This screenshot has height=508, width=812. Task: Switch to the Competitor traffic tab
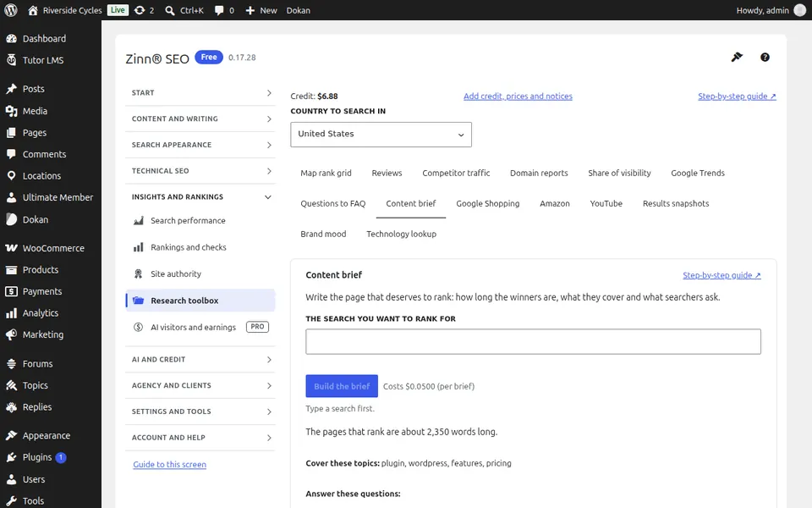[456, 173]
